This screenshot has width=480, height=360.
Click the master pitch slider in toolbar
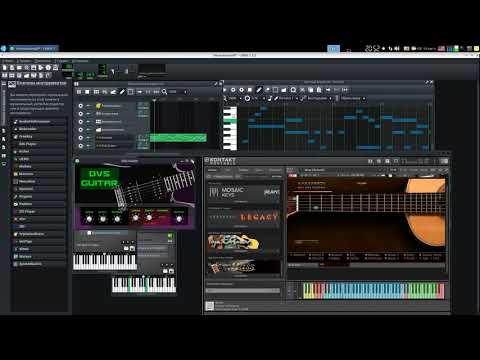tap(126, 71)
